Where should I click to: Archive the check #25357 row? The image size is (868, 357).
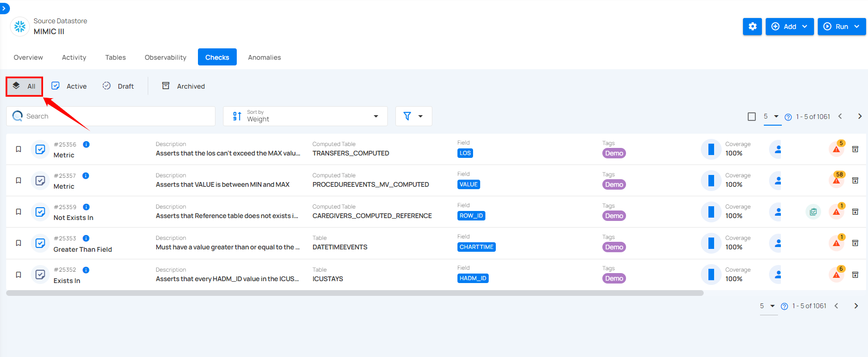pyautogui.click(x=855, y=180)
